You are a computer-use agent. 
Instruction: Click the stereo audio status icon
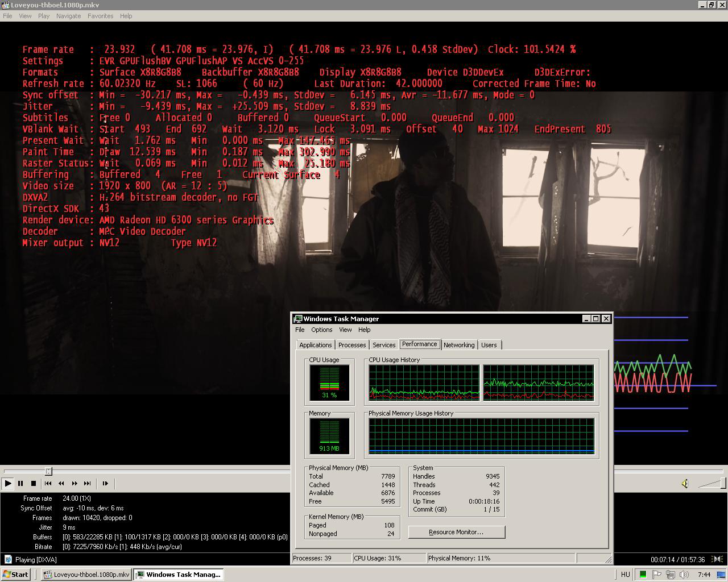click(717, 559)
